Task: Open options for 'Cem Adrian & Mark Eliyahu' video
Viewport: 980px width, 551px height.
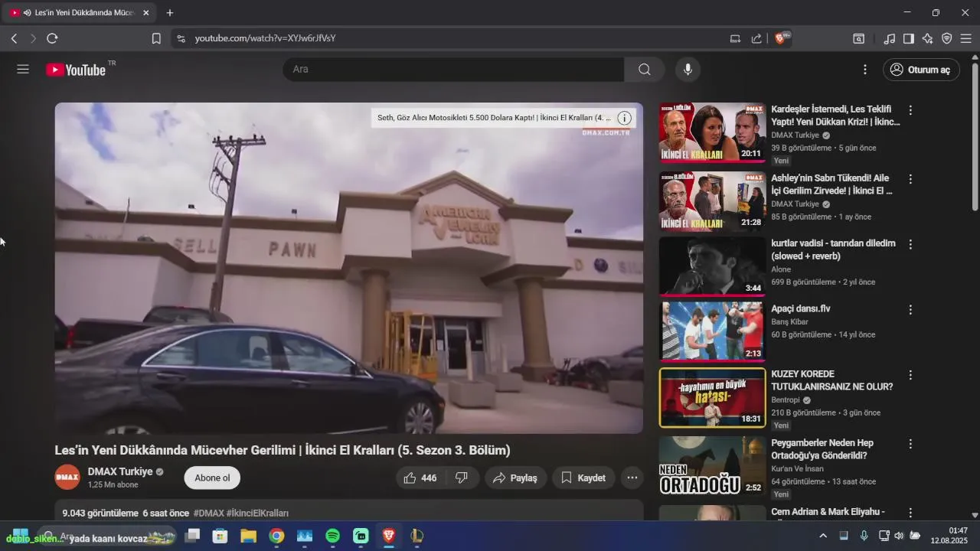Action: [910, 513]
